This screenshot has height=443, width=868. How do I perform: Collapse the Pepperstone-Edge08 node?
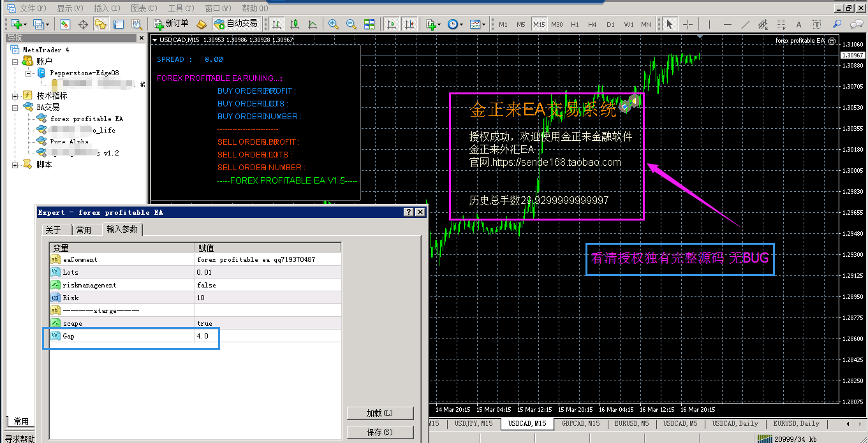point(28,73)
